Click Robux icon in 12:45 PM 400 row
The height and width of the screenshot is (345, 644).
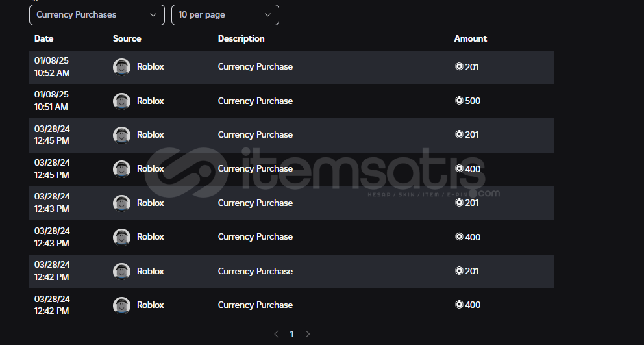(x=459, y=168)
